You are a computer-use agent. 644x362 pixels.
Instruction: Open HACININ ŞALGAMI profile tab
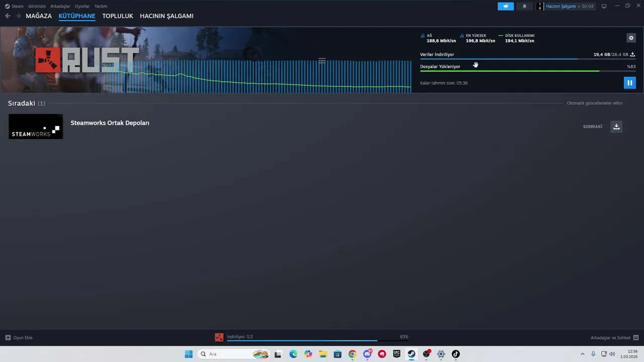(x=167, y=16)
